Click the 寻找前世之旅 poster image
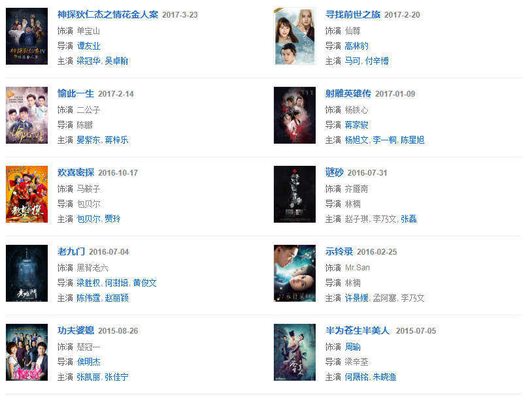532x397 pixels. point(295,37)
